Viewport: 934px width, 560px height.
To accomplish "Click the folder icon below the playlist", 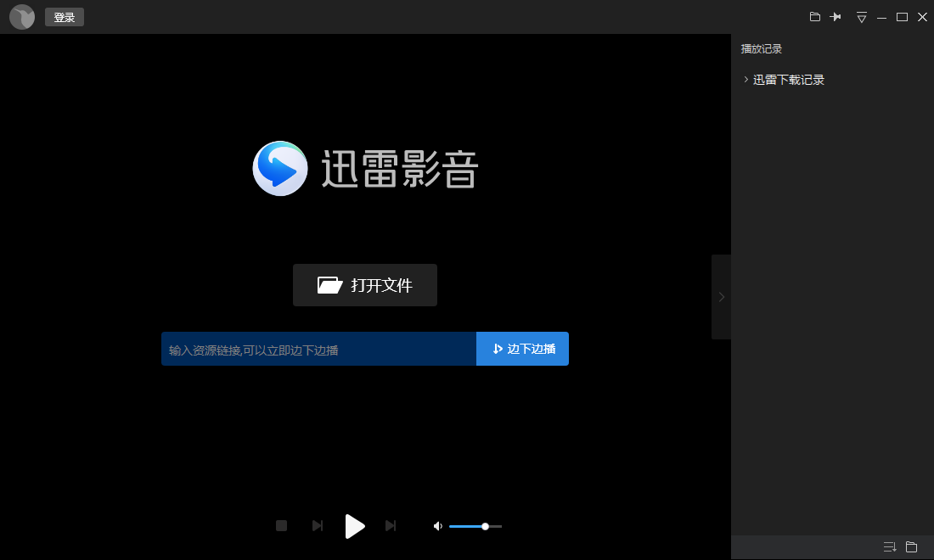I will 912,547.
